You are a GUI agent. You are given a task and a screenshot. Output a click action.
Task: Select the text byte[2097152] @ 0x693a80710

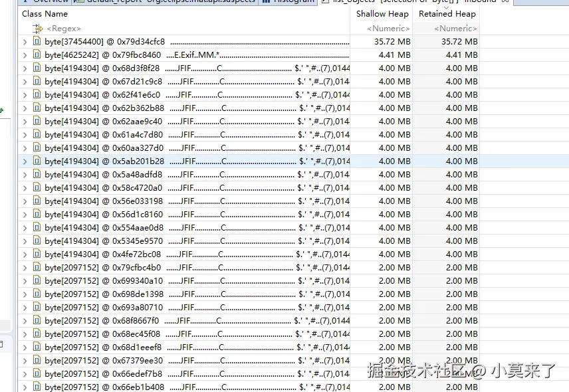click(104, 308)
